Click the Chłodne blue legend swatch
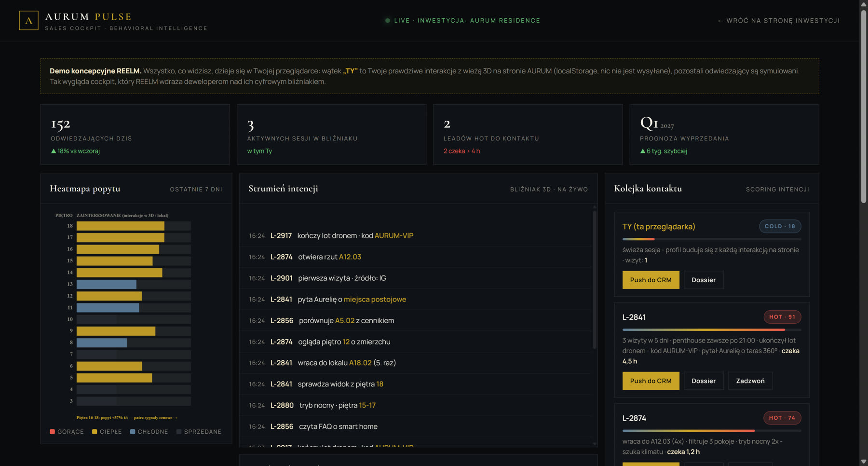This screenshot has height=466, width=868. pyautogui.click(x=133, y=432)
